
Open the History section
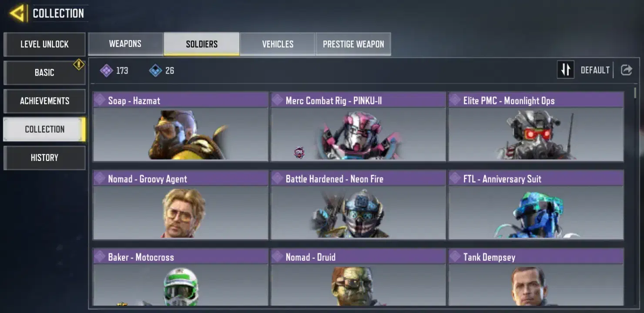click(44, 158)
